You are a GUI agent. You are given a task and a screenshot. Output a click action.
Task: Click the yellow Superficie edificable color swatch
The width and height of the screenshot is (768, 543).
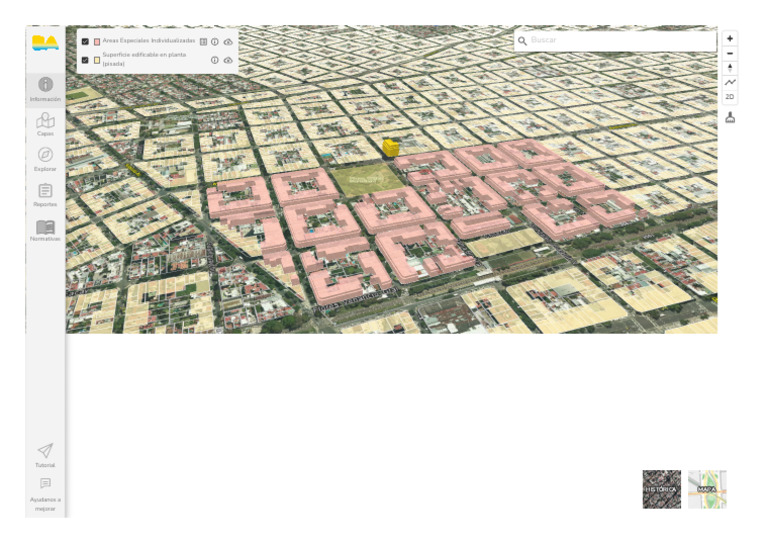97,60
